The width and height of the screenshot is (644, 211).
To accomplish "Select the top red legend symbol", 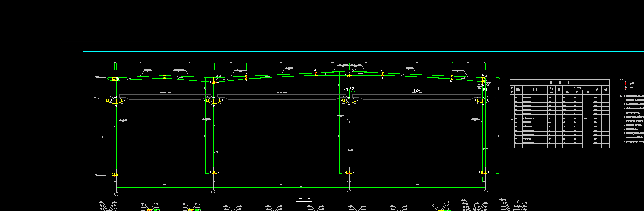I will click(626, 83).
